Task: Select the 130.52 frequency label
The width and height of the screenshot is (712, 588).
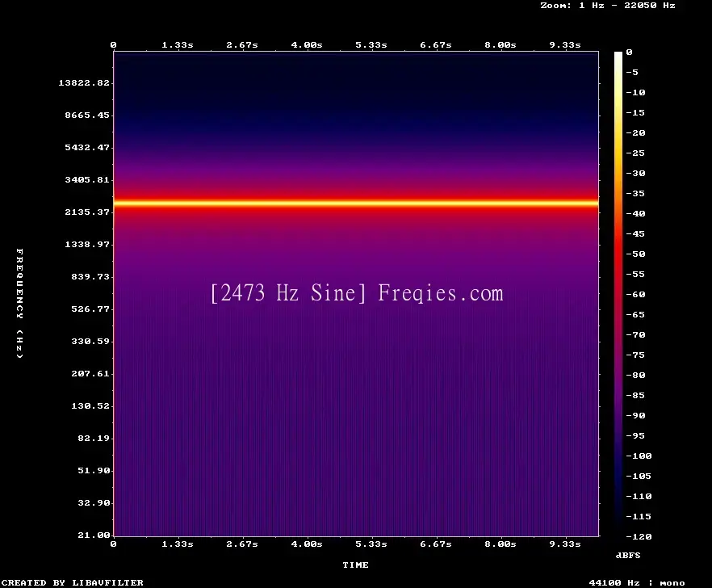Action: 90,405
